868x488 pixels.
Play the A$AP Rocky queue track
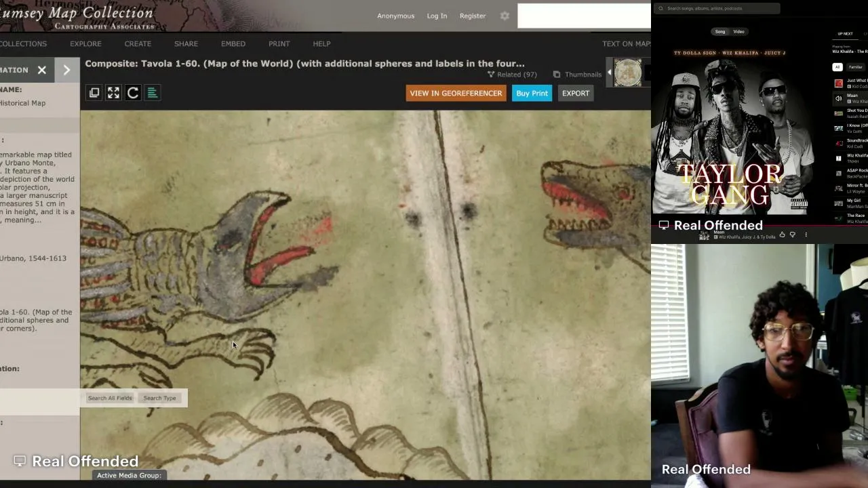(850, 173)
